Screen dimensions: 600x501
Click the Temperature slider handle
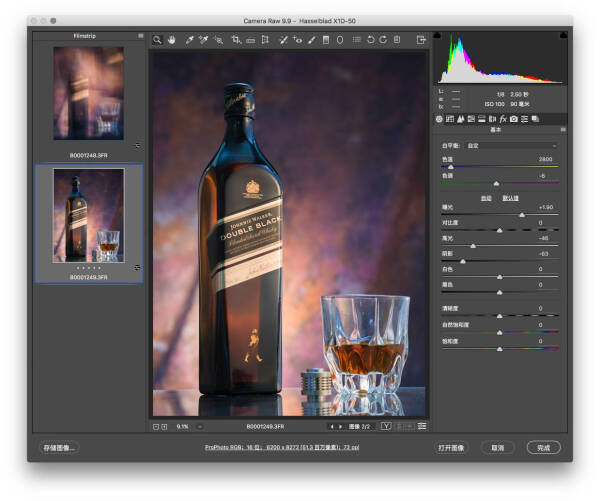451,167
